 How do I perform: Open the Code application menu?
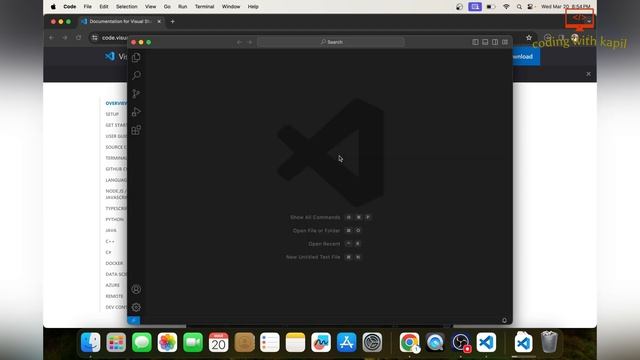pyautogui.click(x=70, y=7)
